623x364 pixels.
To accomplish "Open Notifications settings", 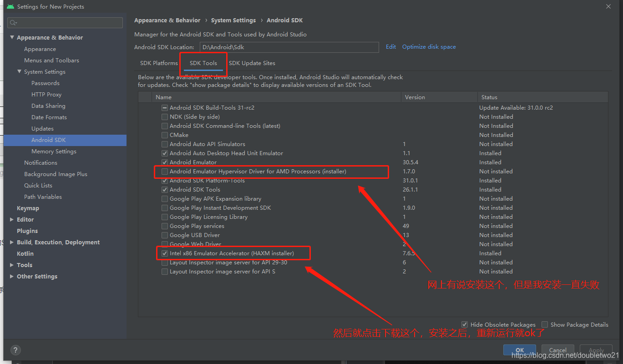I will click(x=41, y=163).
